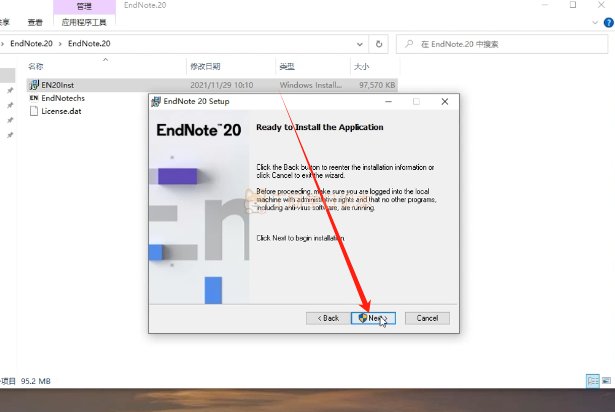
Task: Maximize the Explorer window
Action: pos(573,5)
